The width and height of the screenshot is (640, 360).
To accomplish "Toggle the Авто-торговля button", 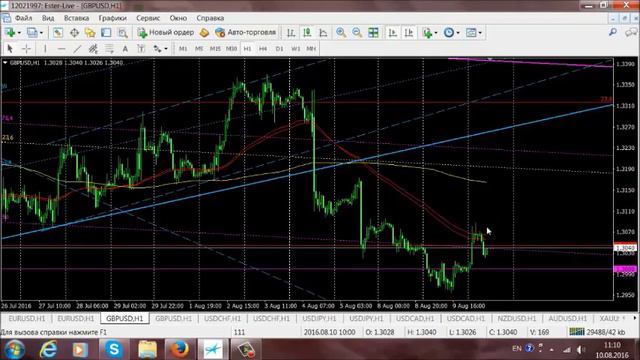I will click(x=246, y=33).
